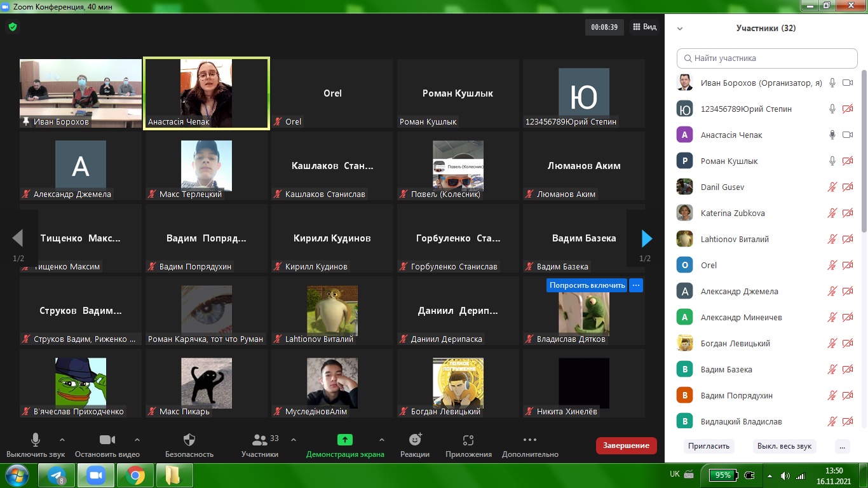This screenshot has height=488, width=868.
Task: Open the more options ellipsis in participants panel
Action: point(843,446)
